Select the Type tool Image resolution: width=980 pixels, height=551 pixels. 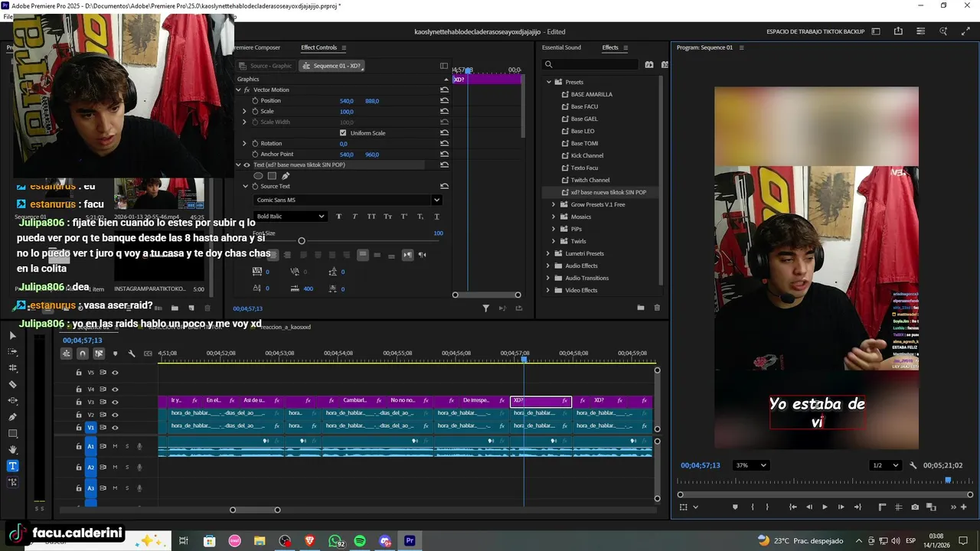click(x=12, y=466)
